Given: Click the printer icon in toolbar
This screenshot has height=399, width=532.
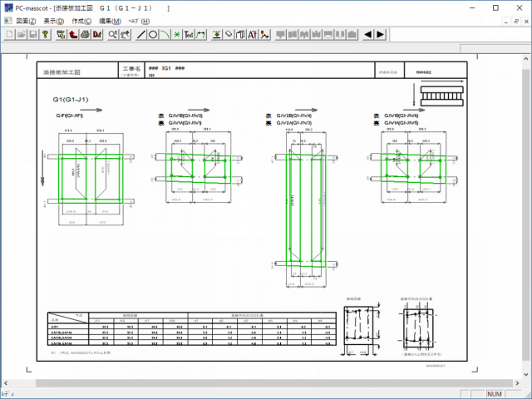Looking at the screenshot, I should (x=85, y=34).
